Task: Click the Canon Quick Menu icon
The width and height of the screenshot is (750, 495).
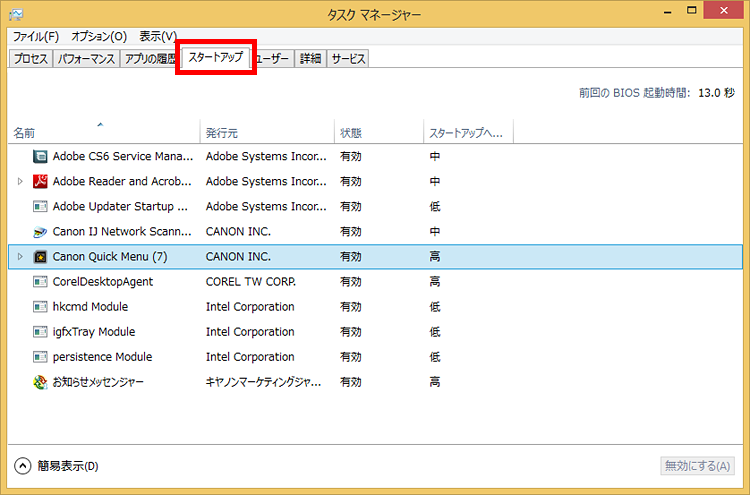Action: (x=40, y=257)
